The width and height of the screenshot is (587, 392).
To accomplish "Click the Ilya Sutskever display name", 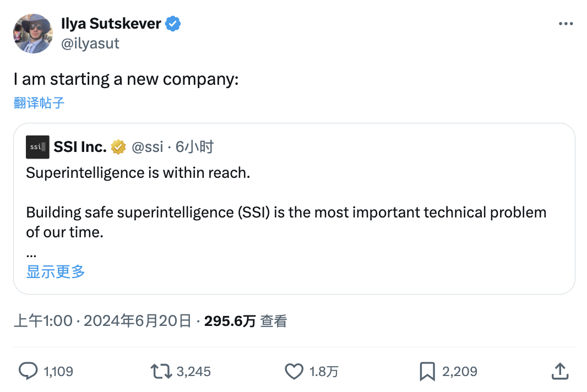I will [x=111, y=24].
